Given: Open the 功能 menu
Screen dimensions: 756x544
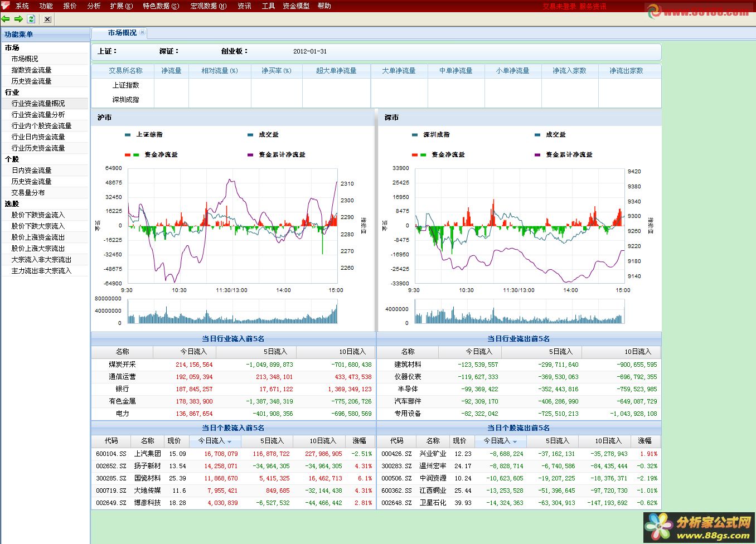Looking at the screenshot, I should 46,6.
